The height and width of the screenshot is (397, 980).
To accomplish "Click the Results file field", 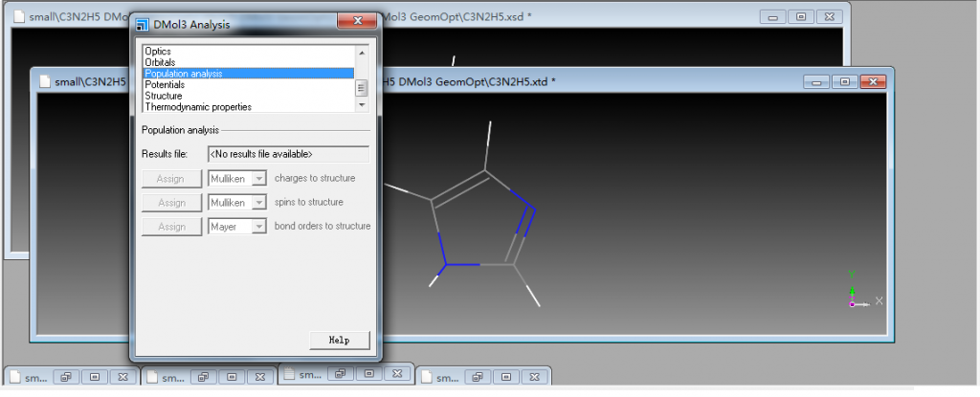I will point(288,154).
